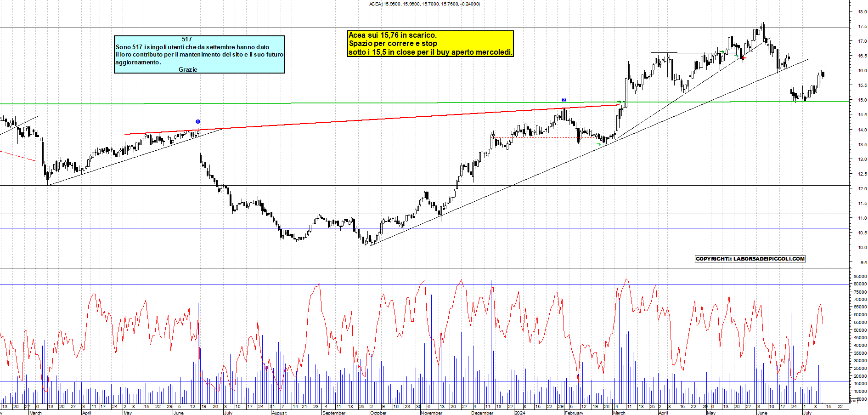This screenshot has width=868, height=415.
Task: Click the 15.5 price axis label
Action: (862, 85)
